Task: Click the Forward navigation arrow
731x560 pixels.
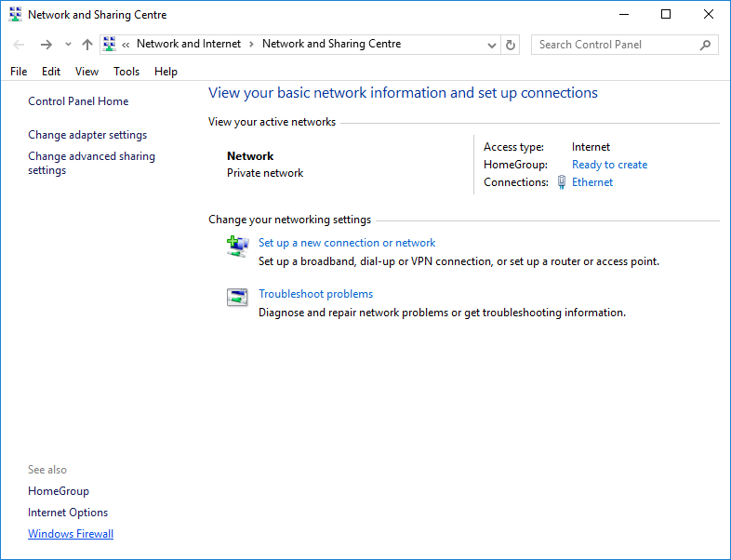Action: click(x=46, y=45)
